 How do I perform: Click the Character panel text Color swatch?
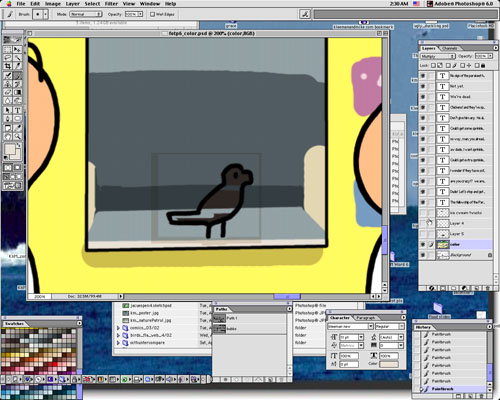(389, 364)
